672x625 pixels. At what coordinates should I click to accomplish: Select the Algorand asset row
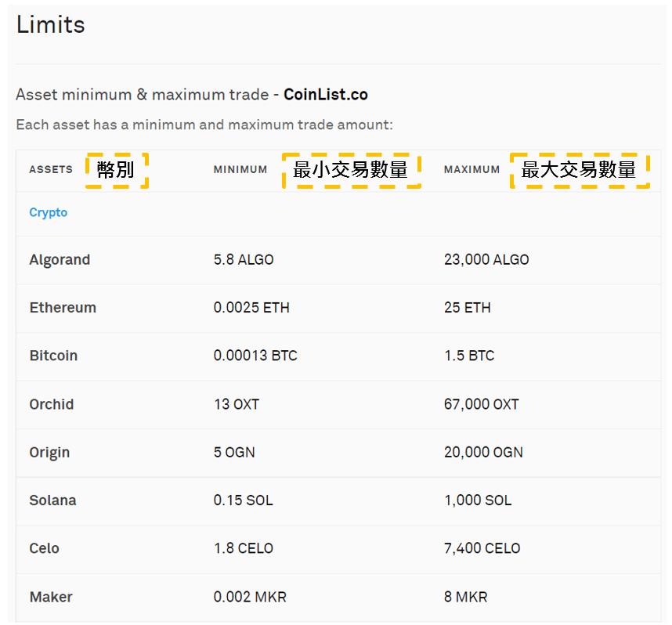pyautogui.click(x=60, y=260)
